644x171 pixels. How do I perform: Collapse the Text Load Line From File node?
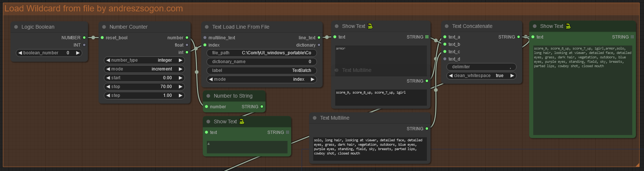pos(207,27)
